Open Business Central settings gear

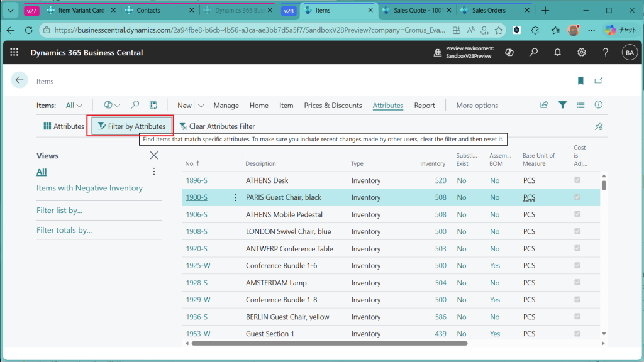point(582,53)
